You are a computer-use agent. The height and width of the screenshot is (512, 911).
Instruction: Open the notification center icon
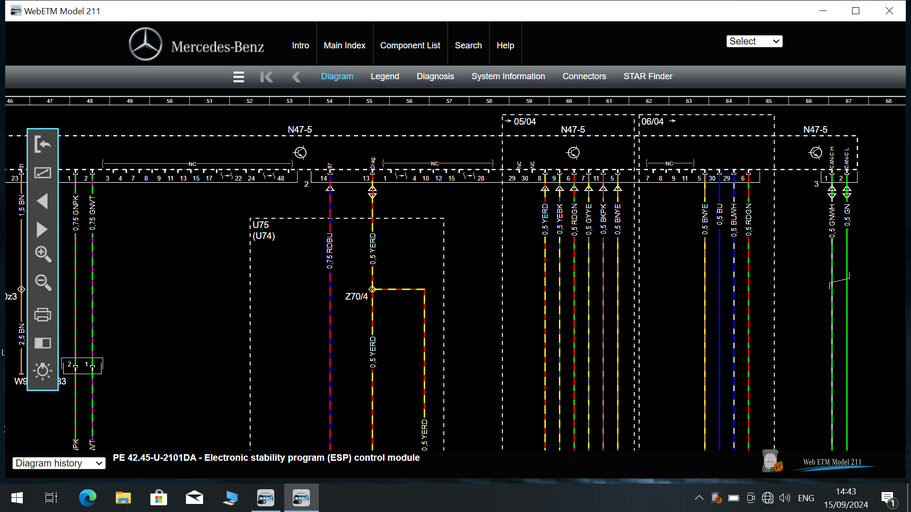[x=888, y=498]
